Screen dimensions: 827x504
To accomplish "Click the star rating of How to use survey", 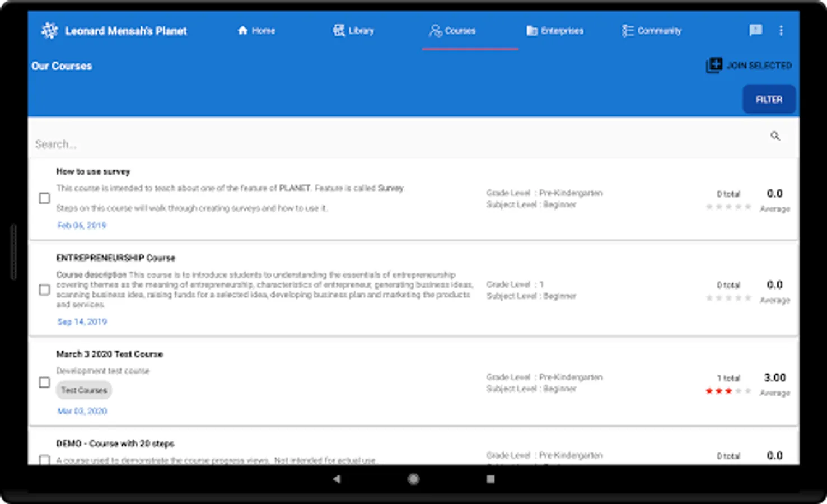I will click(x=728, y=207).
